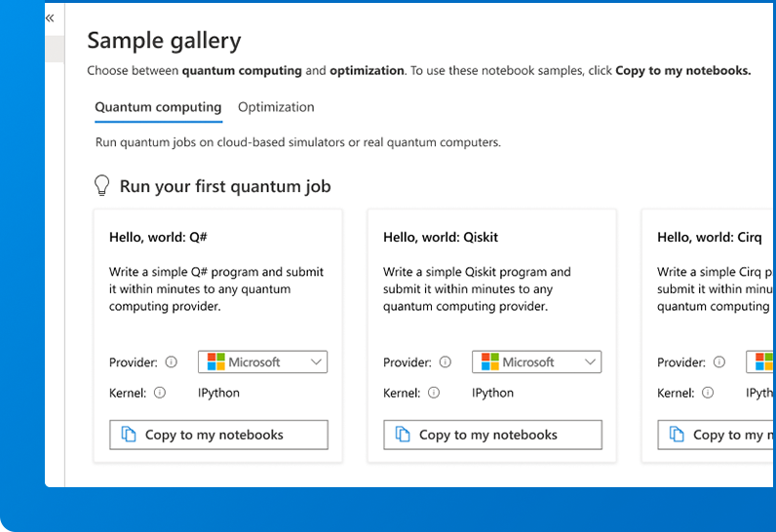Copy the Q# sample to my notebooks
The image size is (776, 532).
pyautogui.click(x=219, y=435)
